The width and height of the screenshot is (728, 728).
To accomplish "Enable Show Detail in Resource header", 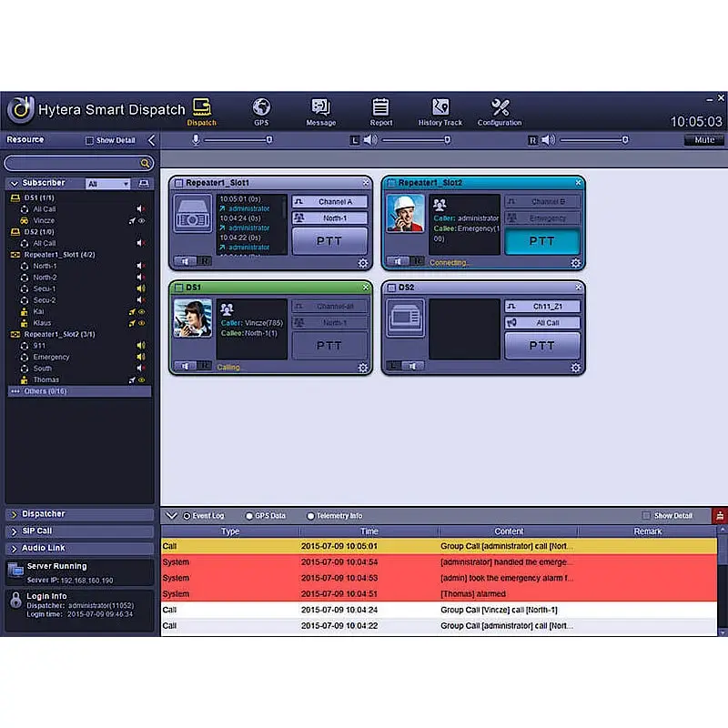I will tap(89, 141).
